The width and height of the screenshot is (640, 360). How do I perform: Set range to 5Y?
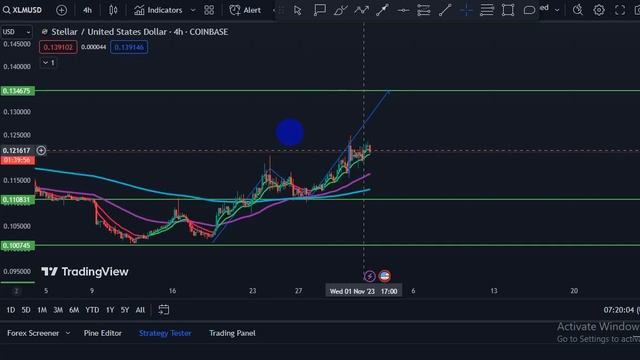click(125, 310)
